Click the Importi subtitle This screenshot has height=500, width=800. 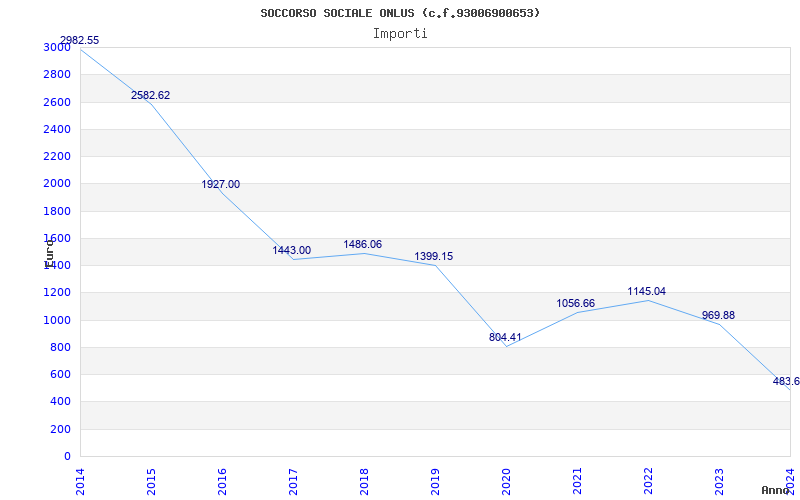click(x=400, y=33)
